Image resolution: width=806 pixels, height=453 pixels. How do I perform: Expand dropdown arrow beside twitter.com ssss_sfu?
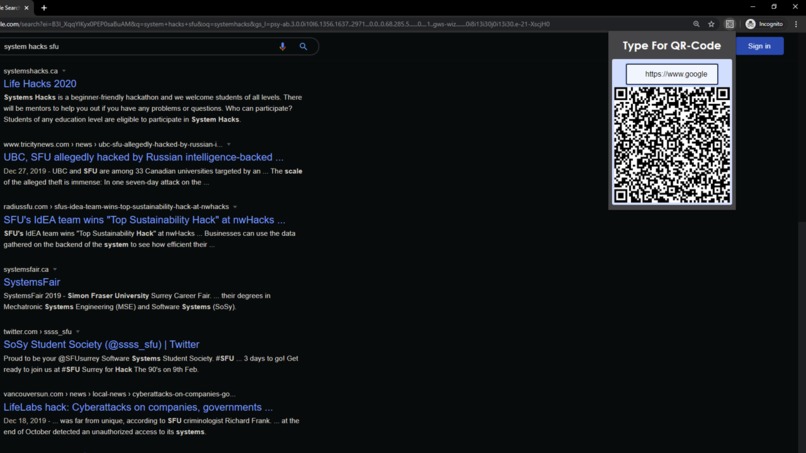coord(78,332)
